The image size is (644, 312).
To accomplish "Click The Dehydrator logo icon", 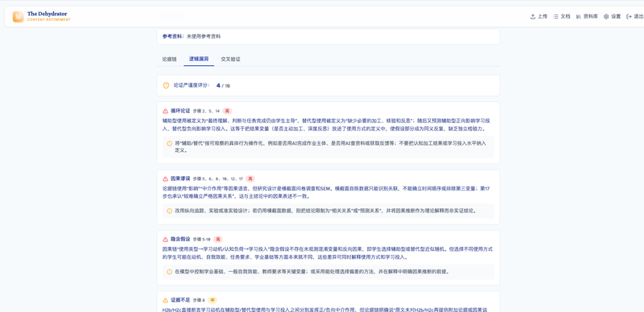I will coord(18,16).
